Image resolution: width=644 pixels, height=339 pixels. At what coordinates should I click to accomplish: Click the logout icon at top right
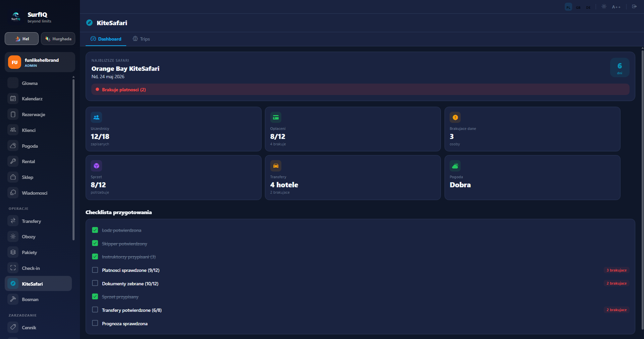pos(634,7)
